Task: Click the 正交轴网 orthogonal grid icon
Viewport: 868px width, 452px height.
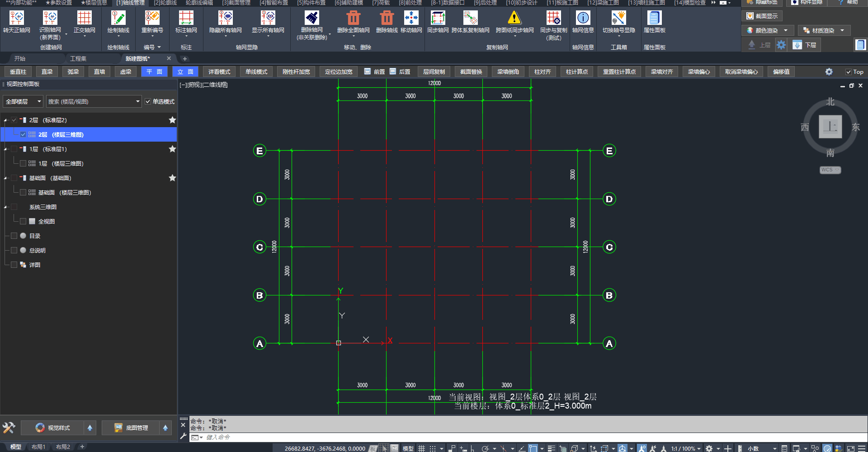Action: click(84, 19)
